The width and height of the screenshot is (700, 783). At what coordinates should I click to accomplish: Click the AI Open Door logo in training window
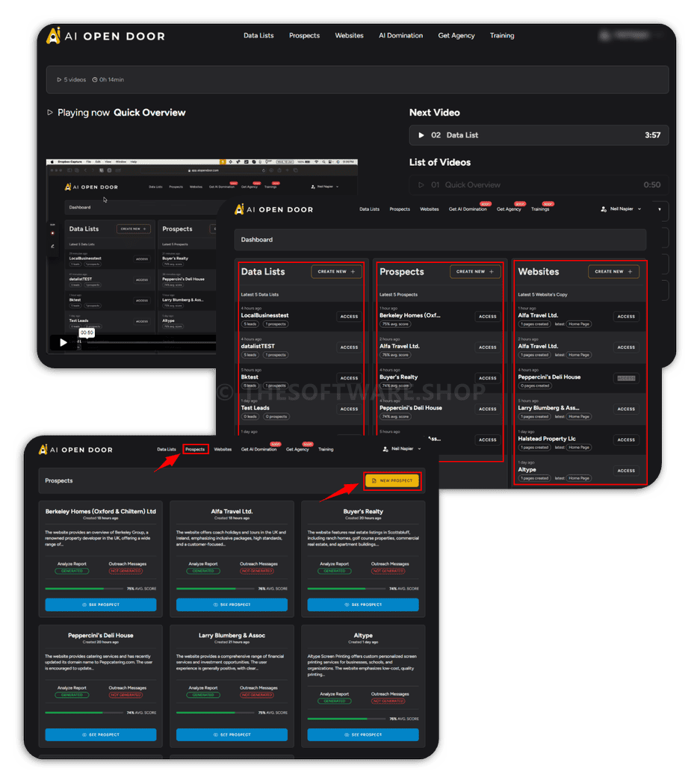click(x=105, y=35)
